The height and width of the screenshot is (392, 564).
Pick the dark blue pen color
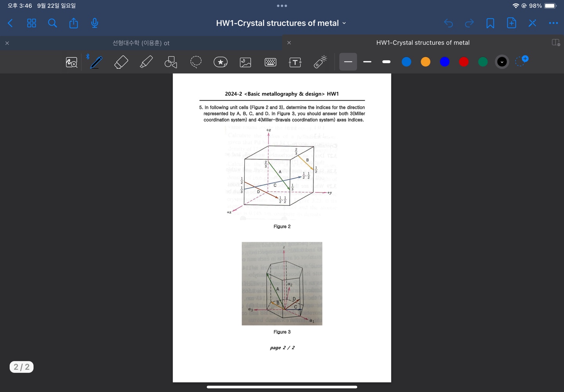click(445, 62)
